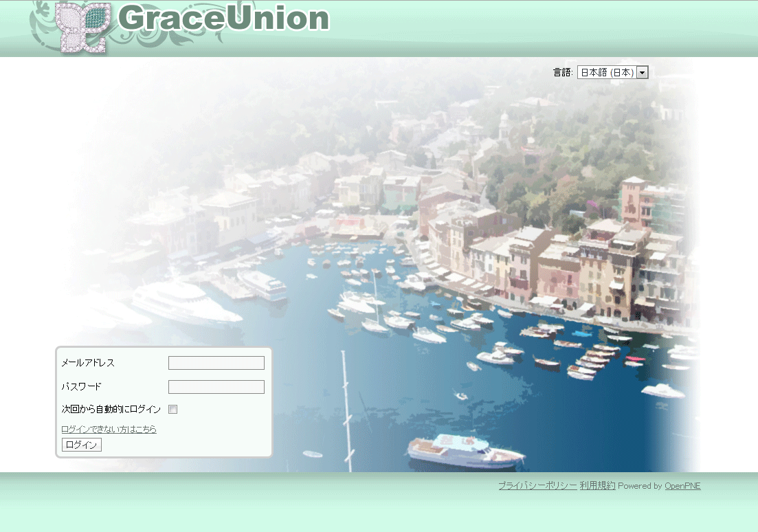Image resolution: width=758 pixels, height=532 pixels.
Task: Click the パスワード label text
Action: (x=81, y=387)
